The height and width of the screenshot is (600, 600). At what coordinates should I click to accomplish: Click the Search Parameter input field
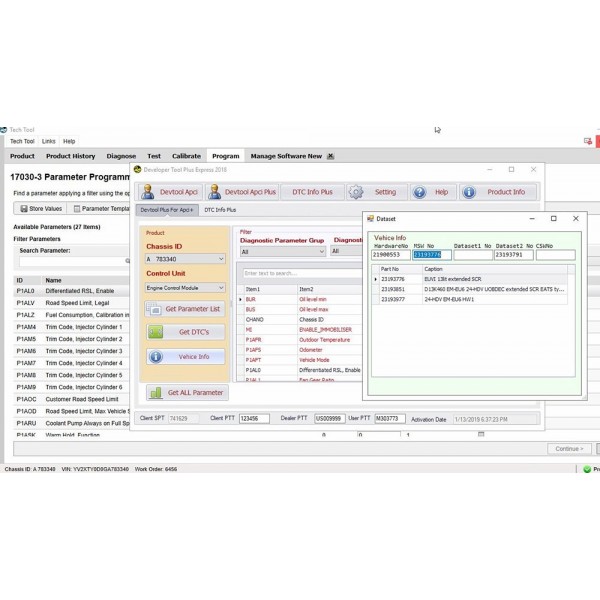coord(75,261)
